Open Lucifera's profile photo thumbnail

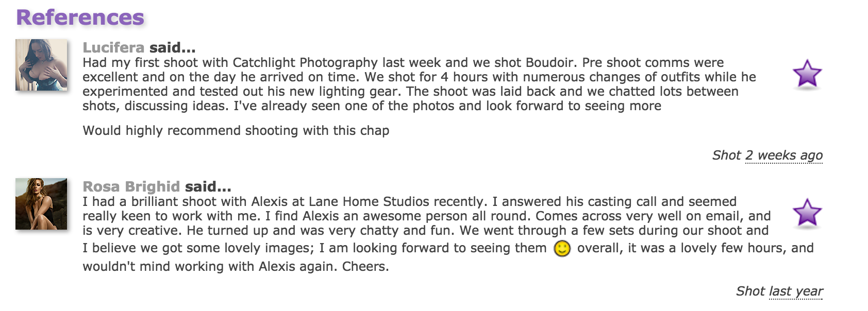tap(41, 65)
